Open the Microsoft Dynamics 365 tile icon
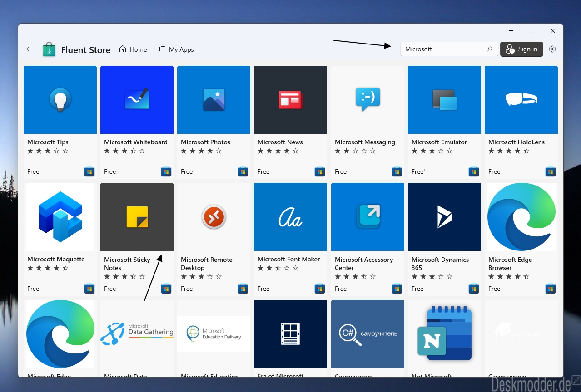Screen dimensions: 581x392 [x=444, y=217]
